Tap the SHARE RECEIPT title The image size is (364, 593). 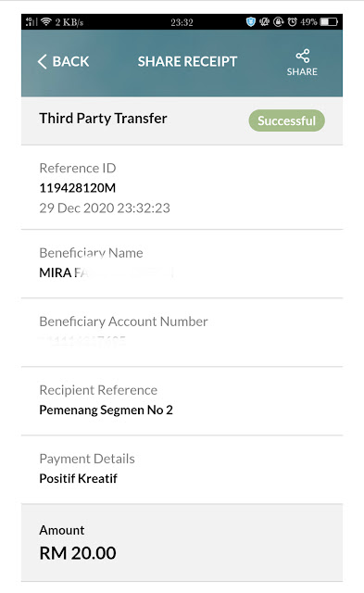pos(187,61)
